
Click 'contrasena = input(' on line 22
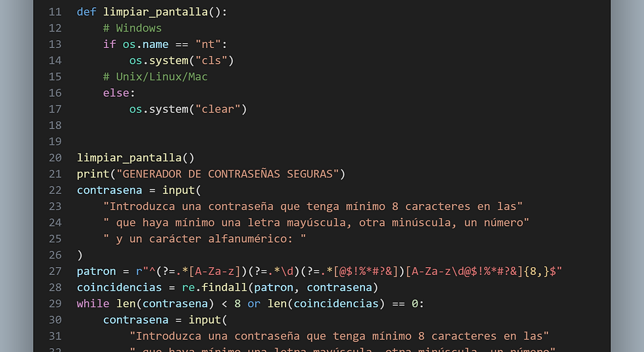point(139,190)
